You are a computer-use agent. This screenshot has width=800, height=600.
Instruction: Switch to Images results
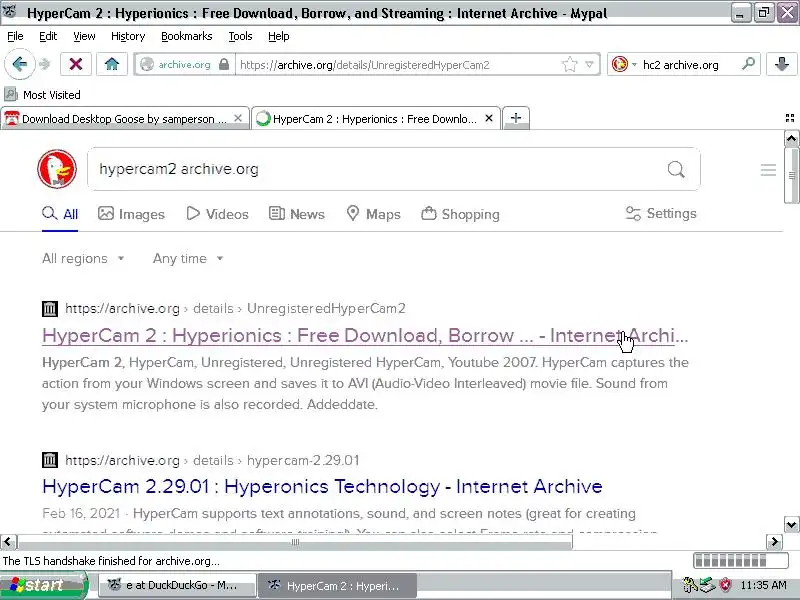(131, 214)
